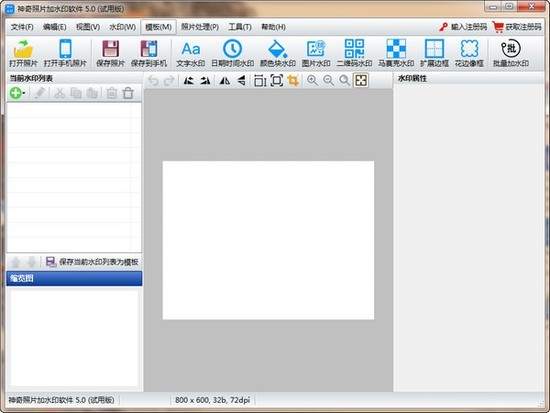
Task: Open a photo with 打开照片 icon
Action: (23, 53)
